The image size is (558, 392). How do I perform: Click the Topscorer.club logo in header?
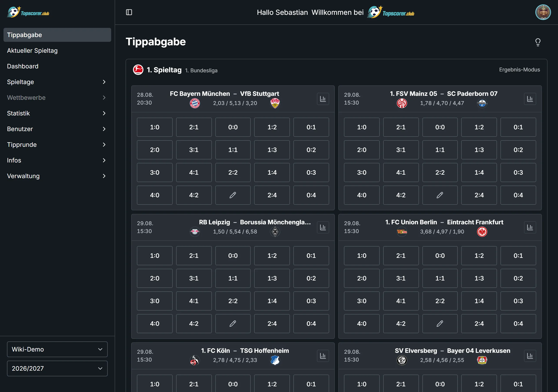click(x=391, y=12)
